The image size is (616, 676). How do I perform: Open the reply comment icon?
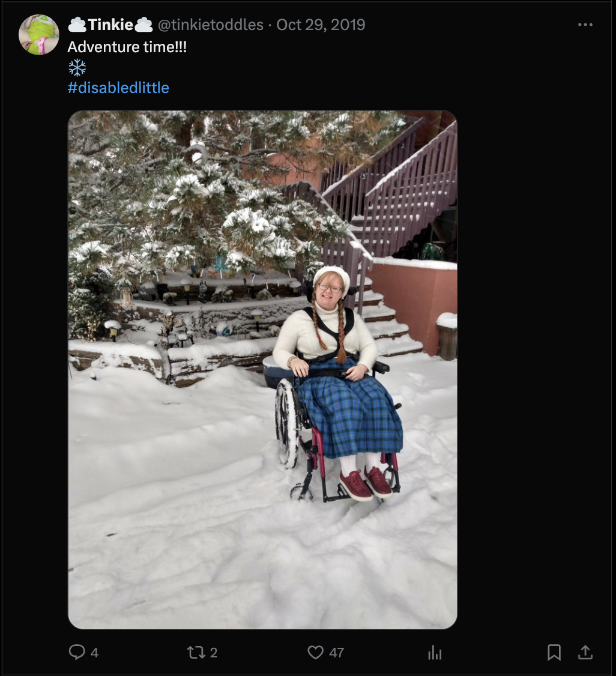coord(77,652)
